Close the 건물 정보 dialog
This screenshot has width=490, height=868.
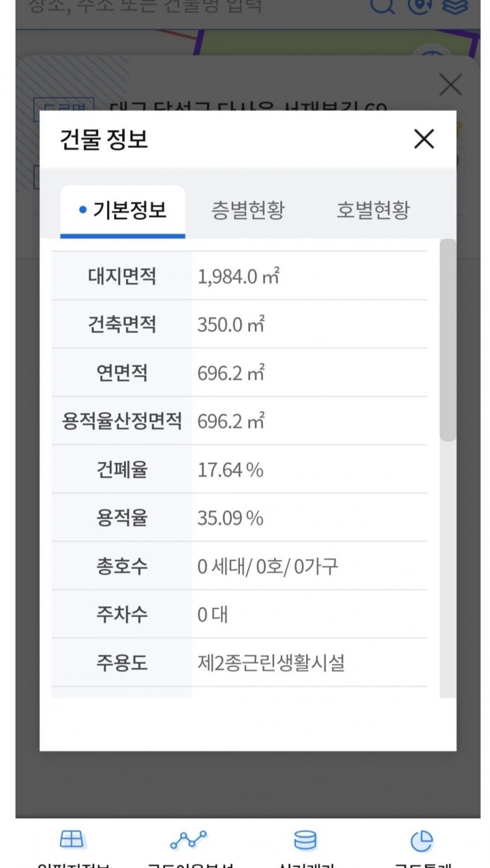point(424,139)
